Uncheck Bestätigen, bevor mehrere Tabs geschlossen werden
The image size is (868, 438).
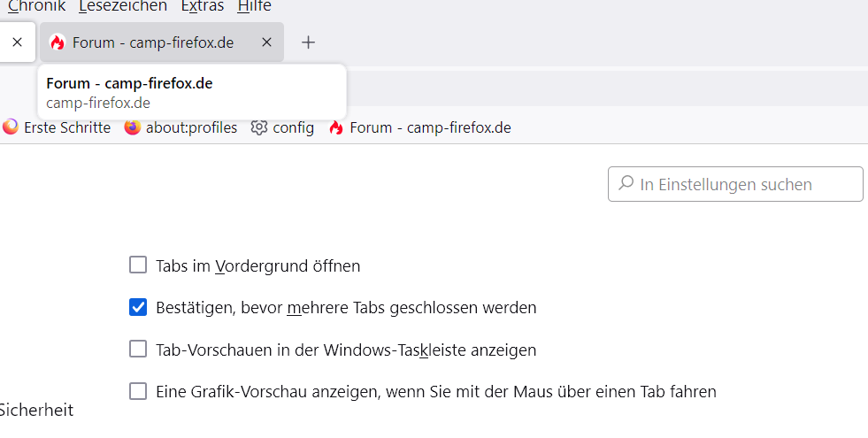pyautogui.click(x=138, y=308)
